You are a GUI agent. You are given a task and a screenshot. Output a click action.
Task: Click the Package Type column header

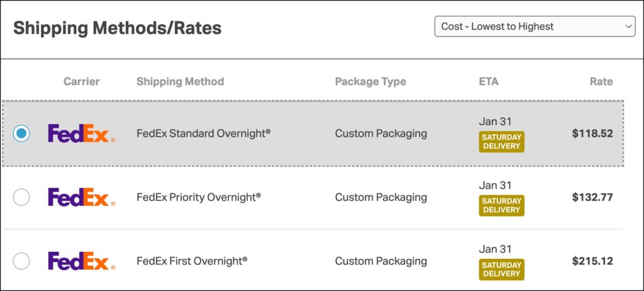pos(370,81)
